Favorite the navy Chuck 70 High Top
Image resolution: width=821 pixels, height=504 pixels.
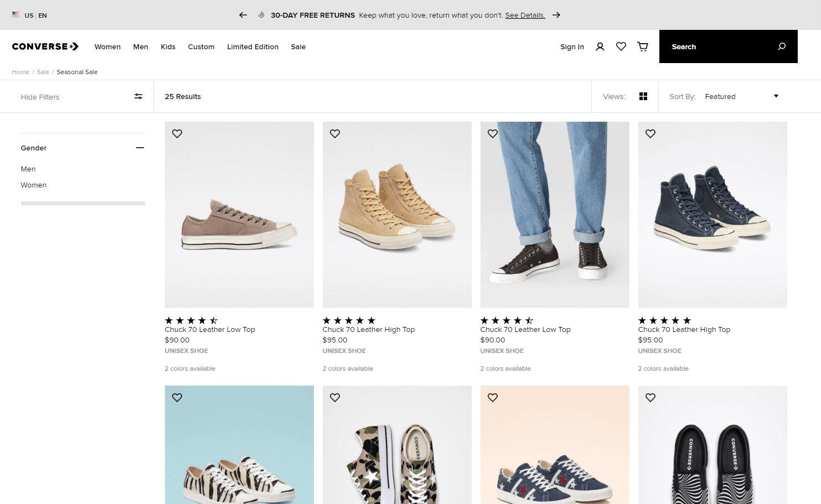650,133
